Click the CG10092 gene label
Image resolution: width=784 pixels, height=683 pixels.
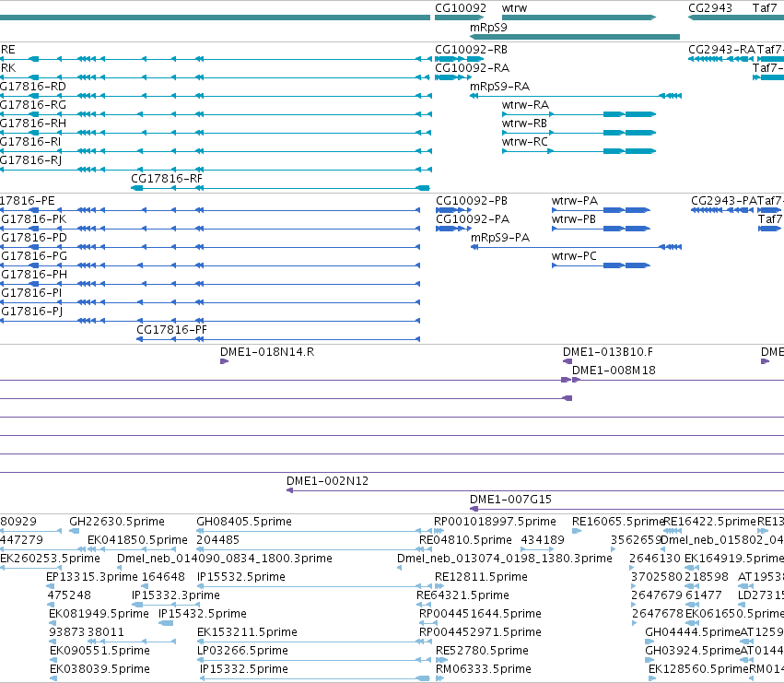coord(461,8)
